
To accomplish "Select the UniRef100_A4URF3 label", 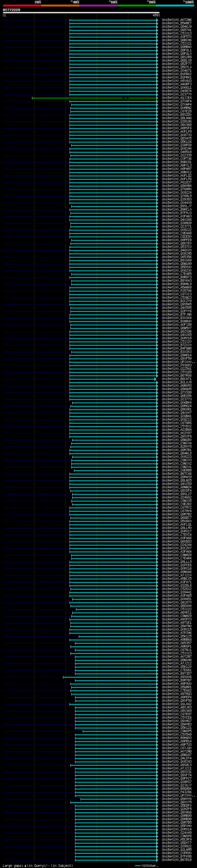I will click(x=176, y=84).
